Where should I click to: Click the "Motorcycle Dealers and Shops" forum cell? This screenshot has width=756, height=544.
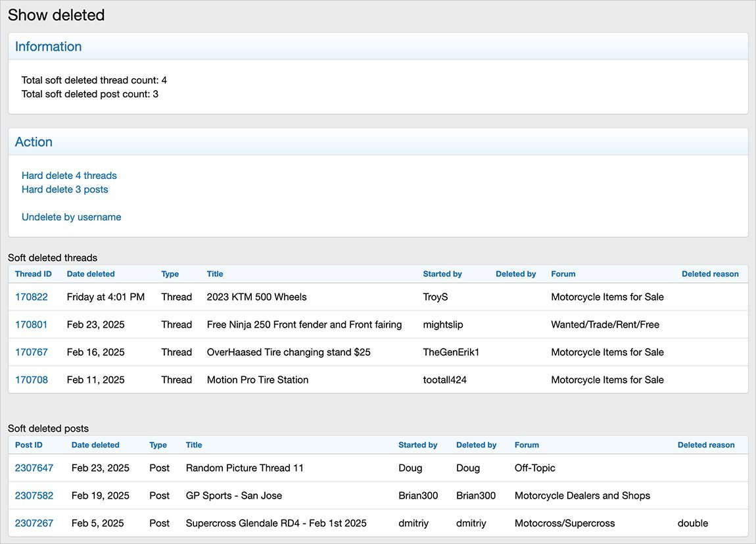click(x=582, y=496)
